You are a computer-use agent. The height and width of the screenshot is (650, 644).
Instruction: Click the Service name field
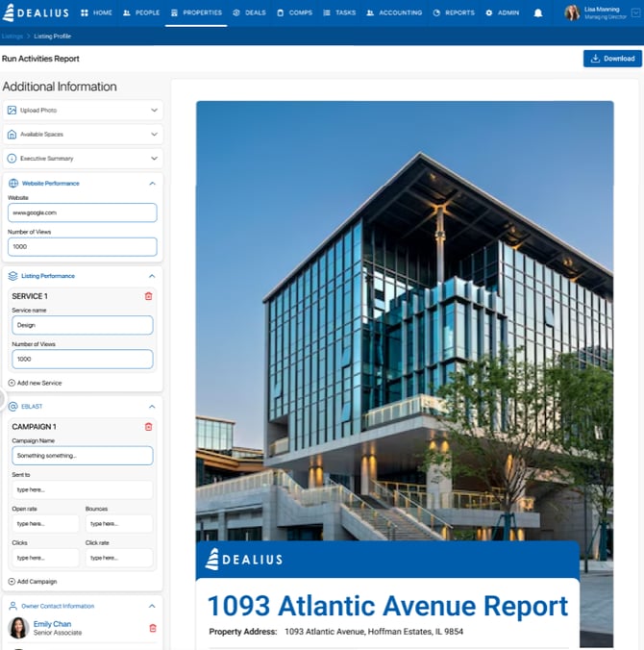83,325
